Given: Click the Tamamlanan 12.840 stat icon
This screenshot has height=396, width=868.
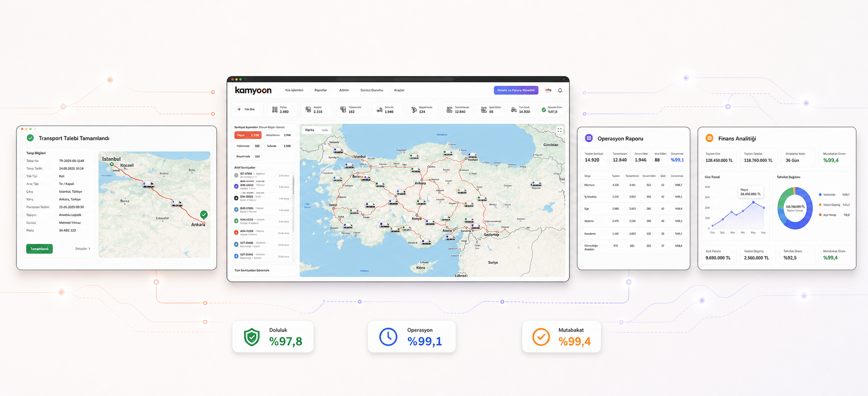Looking at the screenshot, I should pos(449,110).
